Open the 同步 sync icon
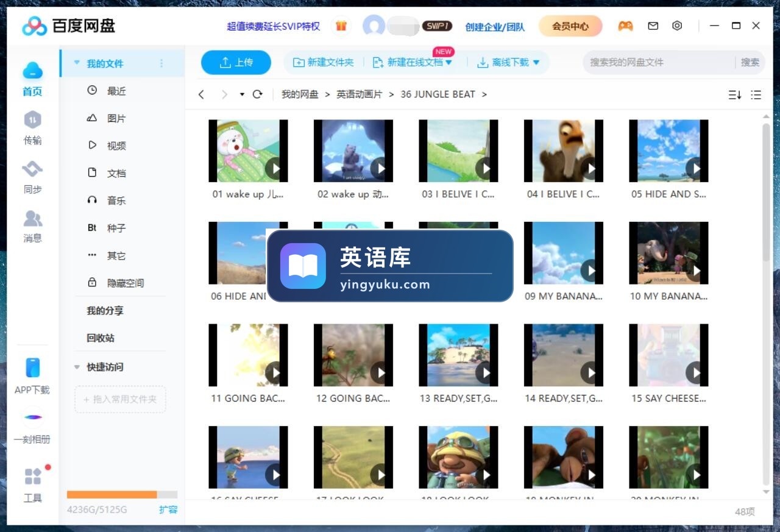Image resolution: width=780 pixels, height=532 pixels. [32, 169]
